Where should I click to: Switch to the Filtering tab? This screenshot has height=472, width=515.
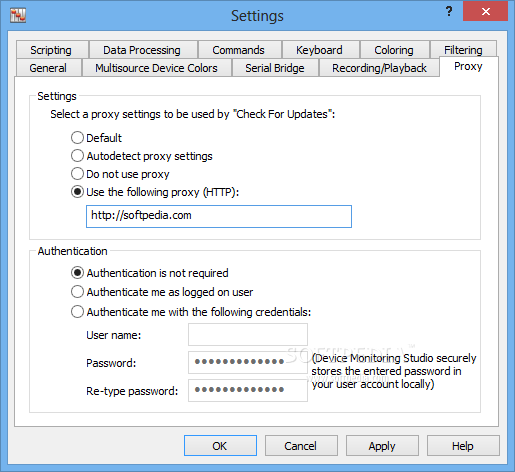pyautogui.click(x=463, y=49)
